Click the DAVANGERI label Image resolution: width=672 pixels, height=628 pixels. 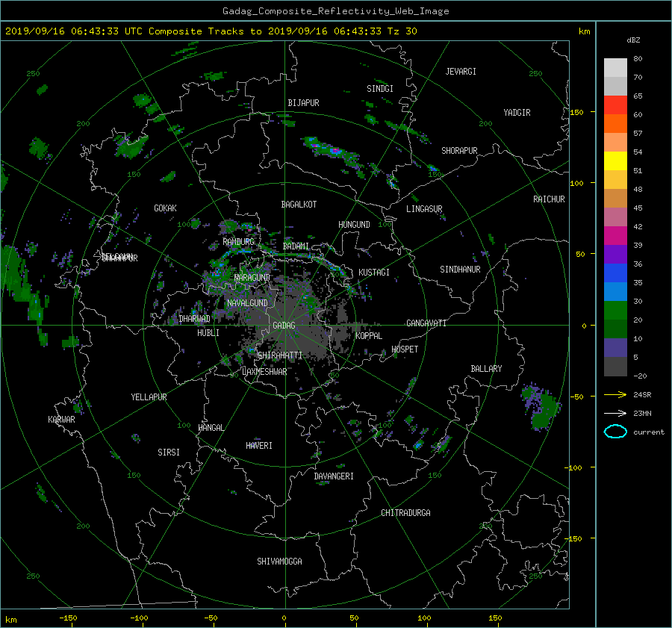(334, 476)
